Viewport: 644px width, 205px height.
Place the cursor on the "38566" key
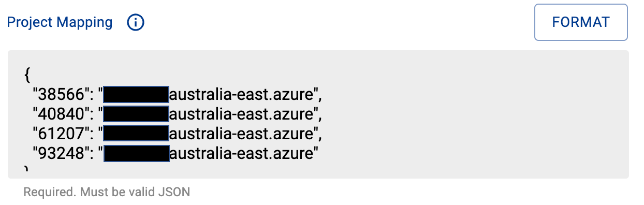[x=59, y=95]
